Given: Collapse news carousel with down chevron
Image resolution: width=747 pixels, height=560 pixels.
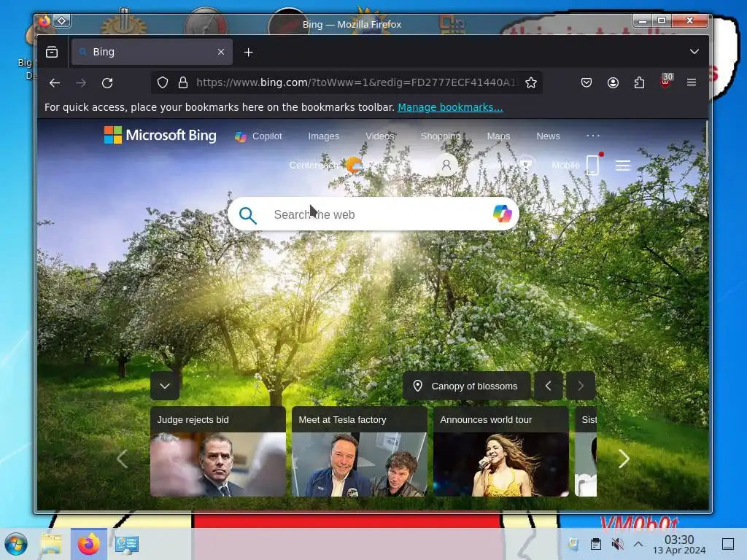Looking at the screenshot, I should point(165,386).
